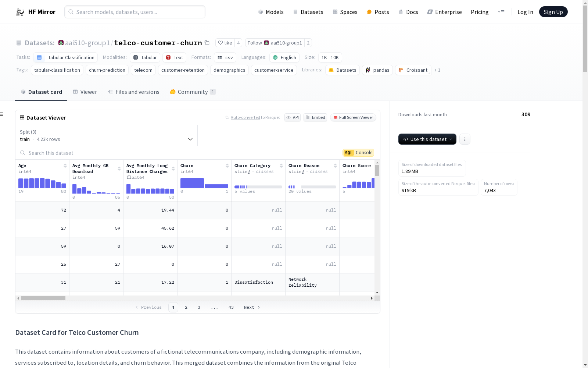Click the Dataset Viewer vertical scrollbar thumb
Viewport: 588px width, 368px height.
[377, 171]
